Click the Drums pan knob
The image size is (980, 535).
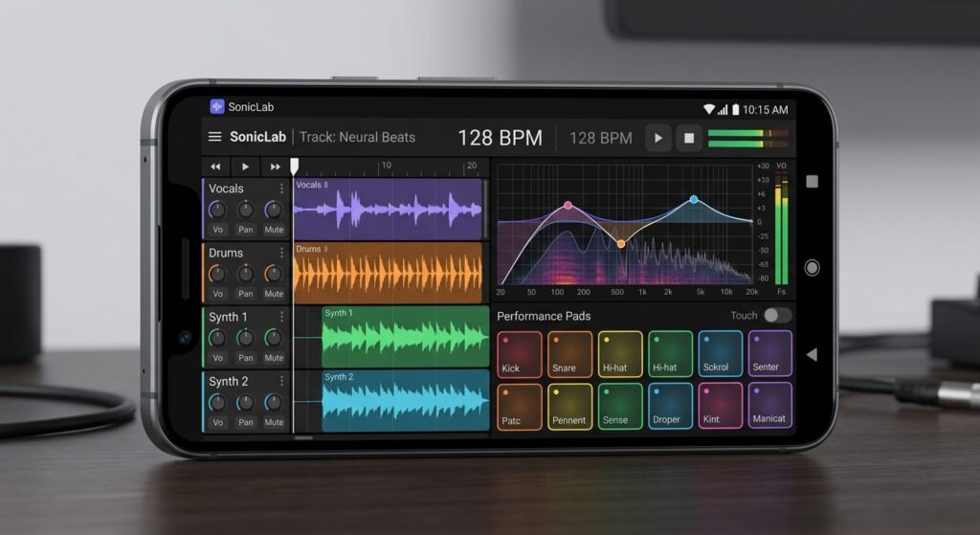coord(246,273)
